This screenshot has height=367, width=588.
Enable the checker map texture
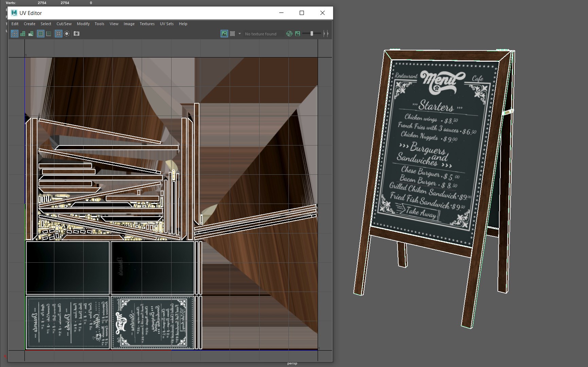[x=232, y=34]
